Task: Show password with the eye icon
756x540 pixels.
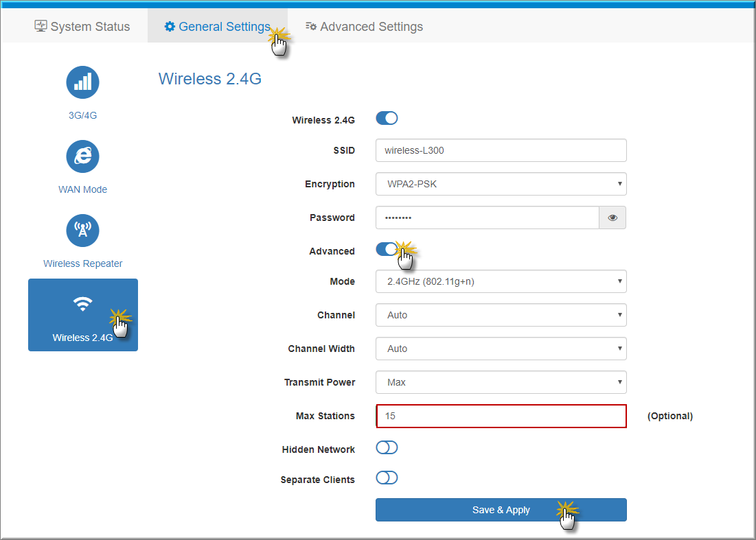Action: point(612,218)
